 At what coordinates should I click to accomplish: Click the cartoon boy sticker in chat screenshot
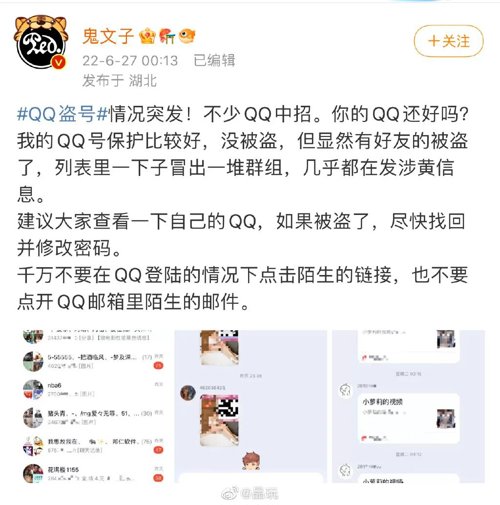(252, 461)
